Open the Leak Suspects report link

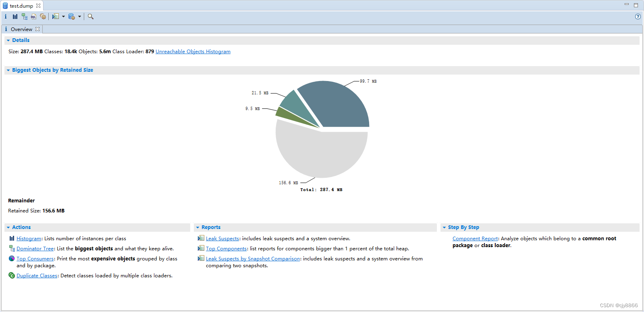coord(222,239)
